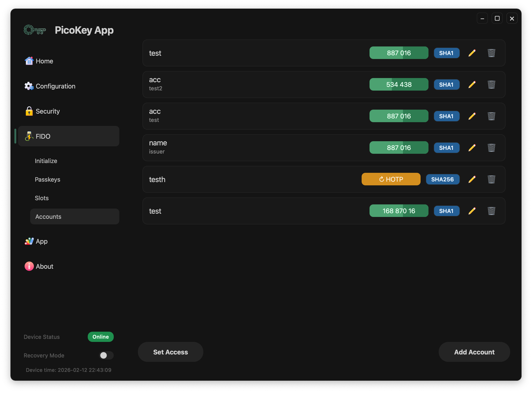Image resolution: width=532 pixels, height=393 pixels.
Task: Edit the first "test" account entry
Action: click(472, 53)
